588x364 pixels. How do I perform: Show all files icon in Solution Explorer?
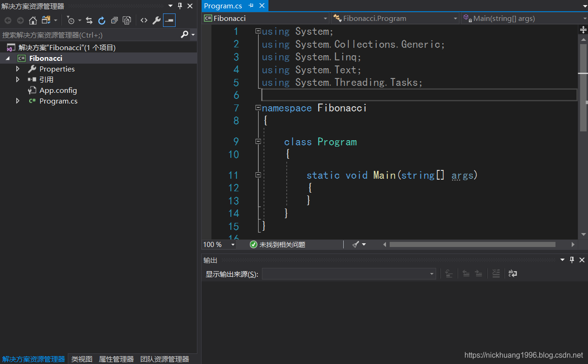(127, 20)
